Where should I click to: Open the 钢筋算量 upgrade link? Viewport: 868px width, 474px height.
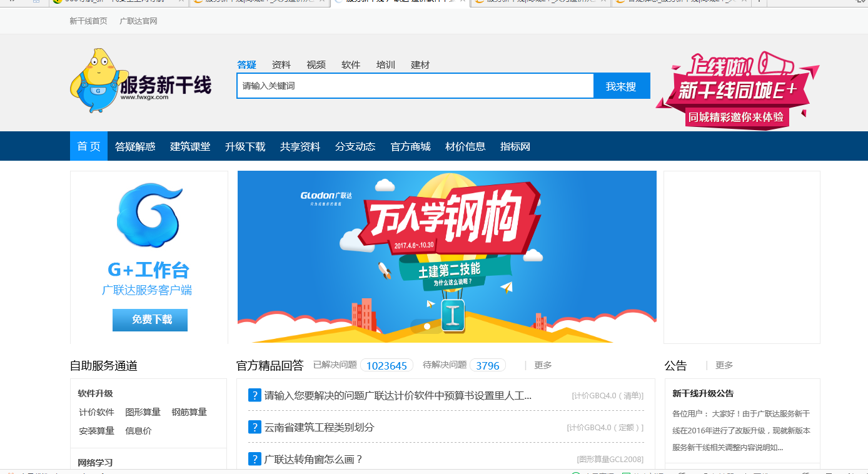tap(189, 412)
